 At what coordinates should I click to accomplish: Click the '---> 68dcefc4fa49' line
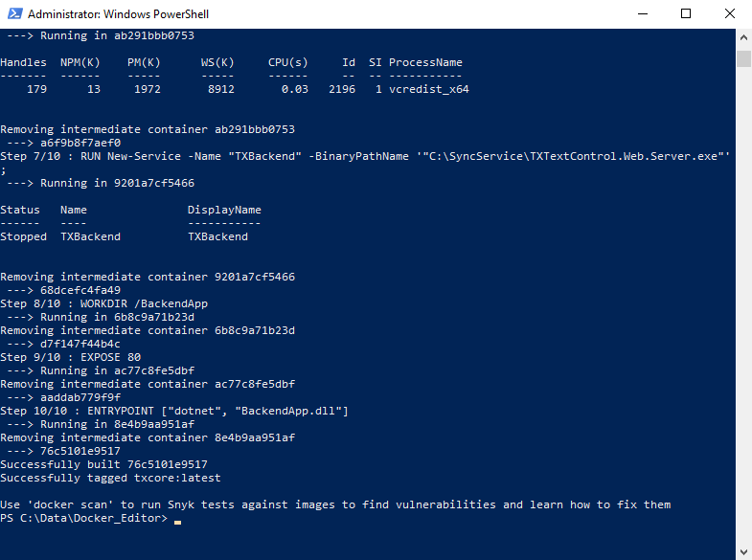64,290
